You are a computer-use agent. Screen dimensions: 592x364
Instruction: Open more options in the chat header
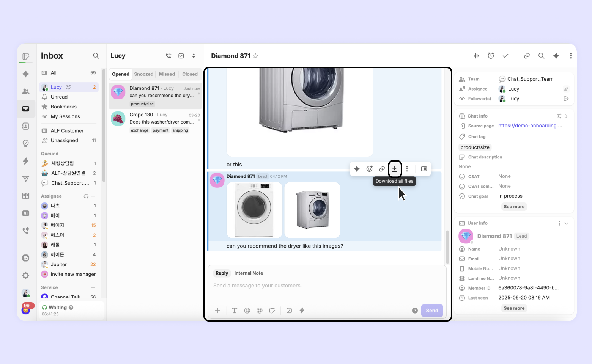(571, 56)
